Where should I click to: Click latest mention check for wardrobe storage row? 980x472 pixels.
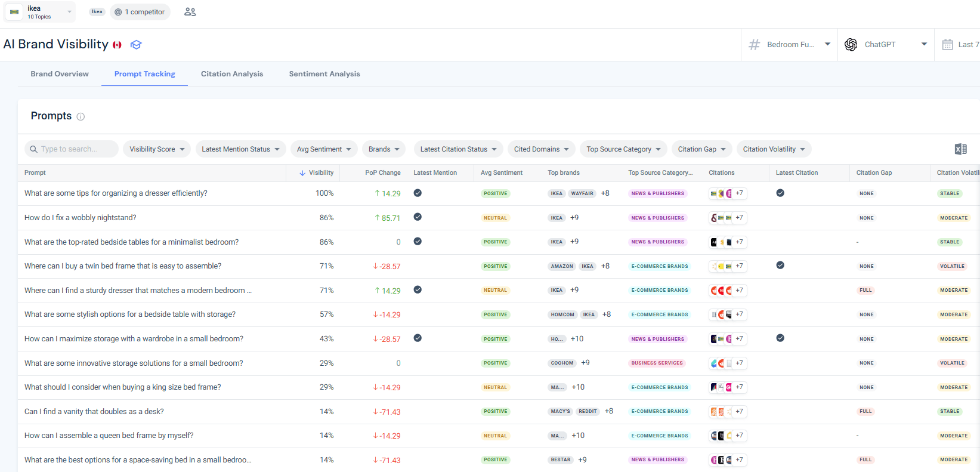pyautogui.click(x=418, y=338)
